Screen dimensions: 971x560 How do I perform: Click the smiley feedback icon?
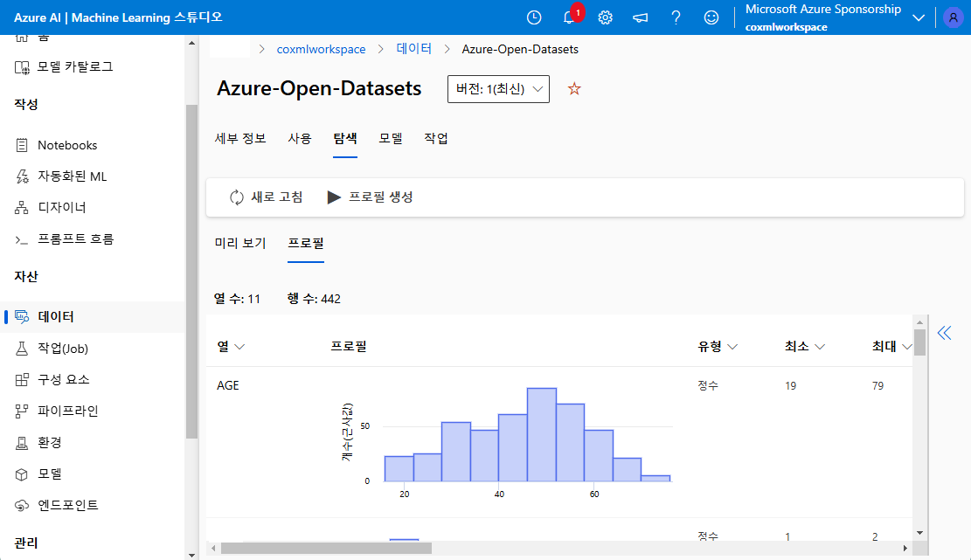[711, 17]
